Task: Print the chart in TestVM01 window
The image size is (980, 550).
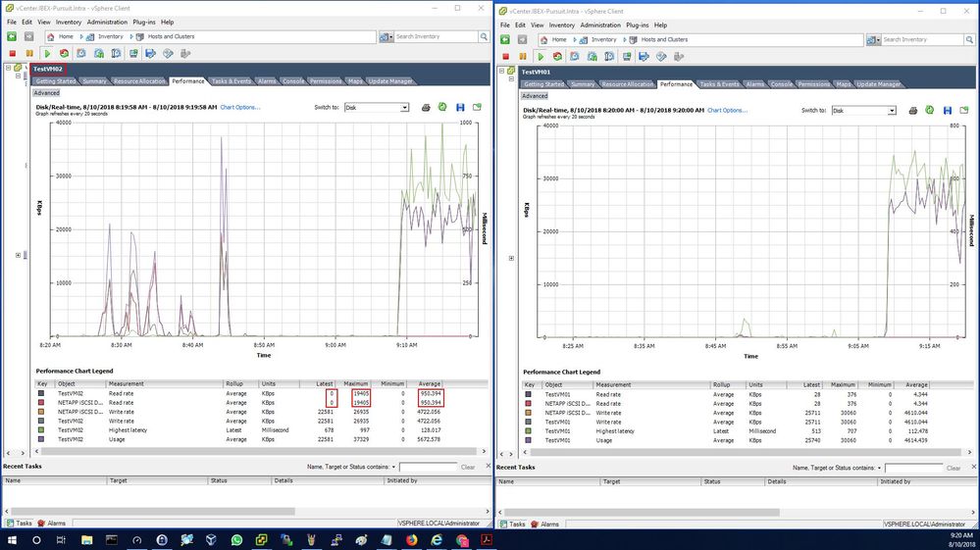Action: [913, 111]
